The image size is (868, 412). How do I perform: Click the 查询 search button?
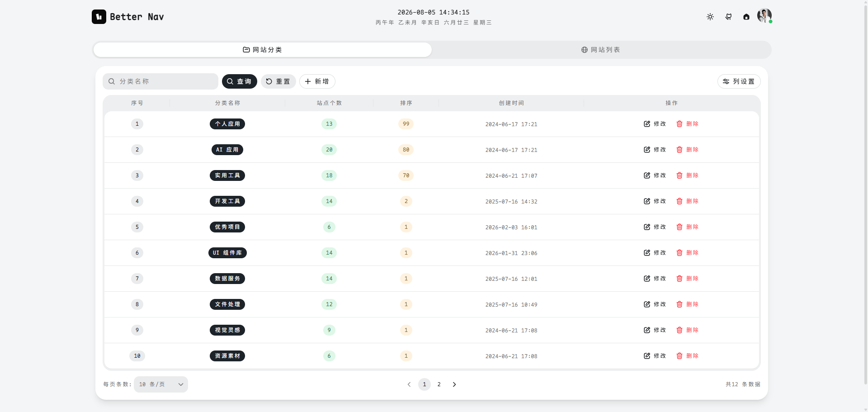click(x=239, y=81)
